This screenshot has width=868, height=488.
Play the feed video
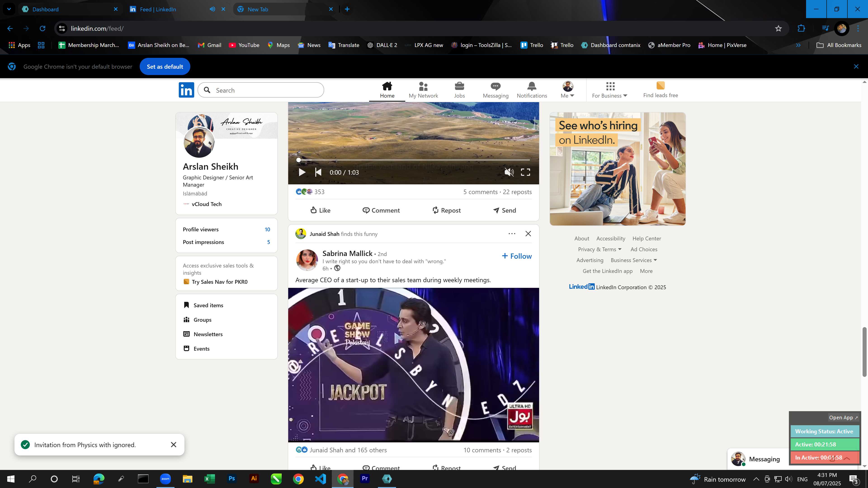point(302,172)
